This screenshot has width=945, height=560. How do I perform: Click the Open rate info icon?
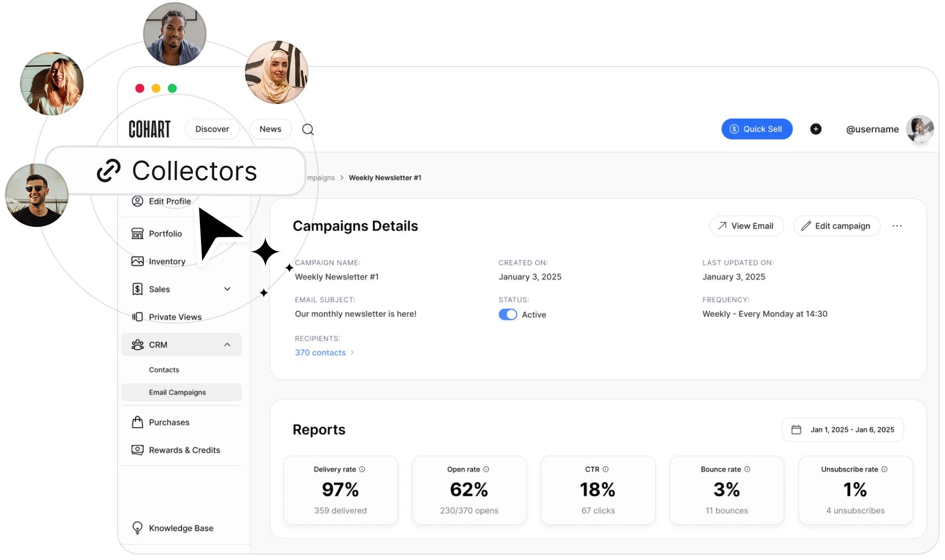pyautogui.click(x=486, y=470)
